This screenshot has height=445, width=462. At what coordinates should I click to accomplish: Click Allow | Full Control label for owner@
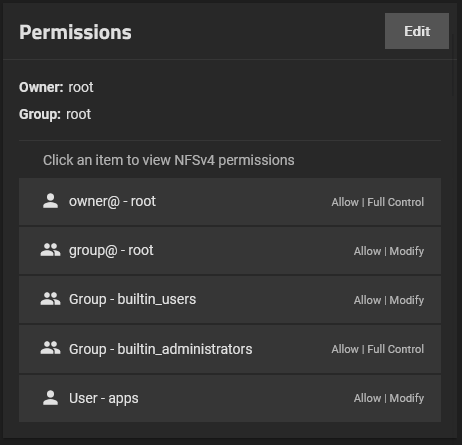pos(378,202)
